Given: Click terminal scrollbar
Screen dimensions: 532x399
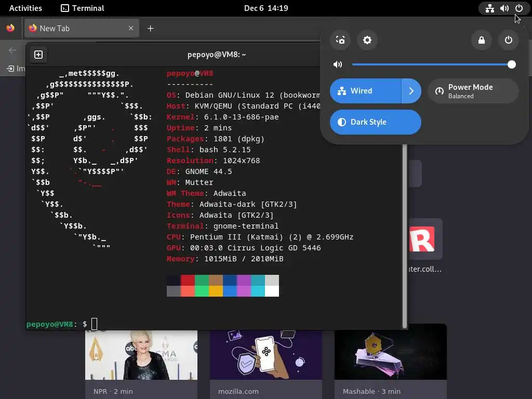Looking at the screenshot, I should coord(404,237).
